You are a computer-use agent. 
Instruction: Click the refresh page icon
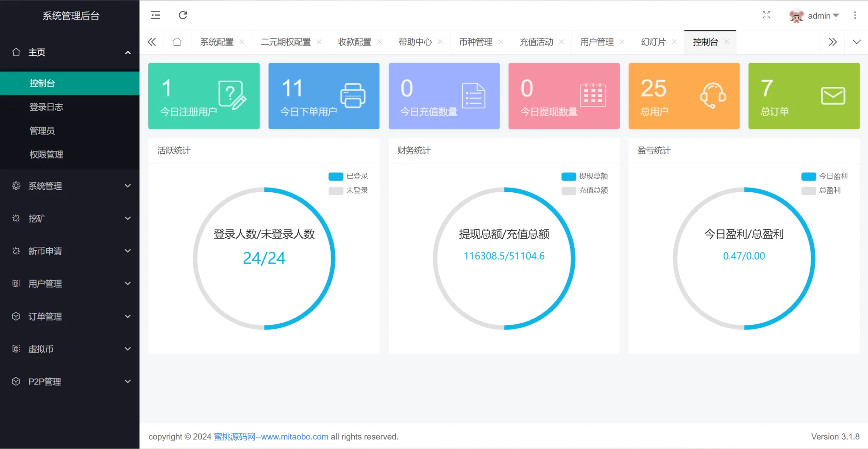point(183,15)
